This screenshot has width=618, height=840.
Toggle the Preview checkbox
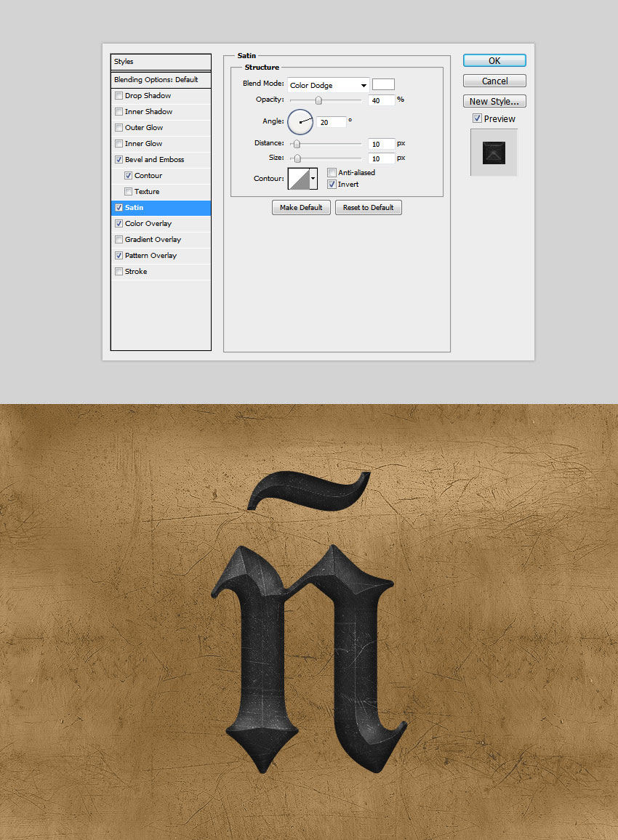pos(477,118)
